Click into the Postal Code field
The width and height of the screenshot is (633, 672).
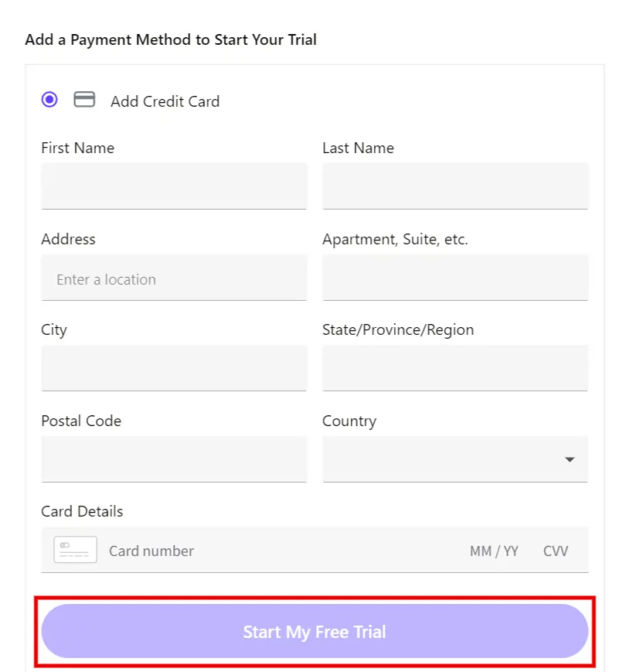coord(174,459)
